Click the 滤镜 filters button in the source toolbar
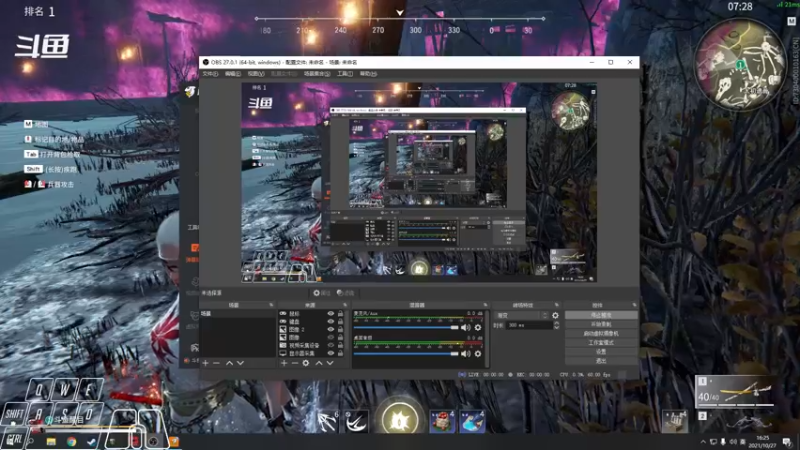800x450 pixels. click(x=345, y=293)
